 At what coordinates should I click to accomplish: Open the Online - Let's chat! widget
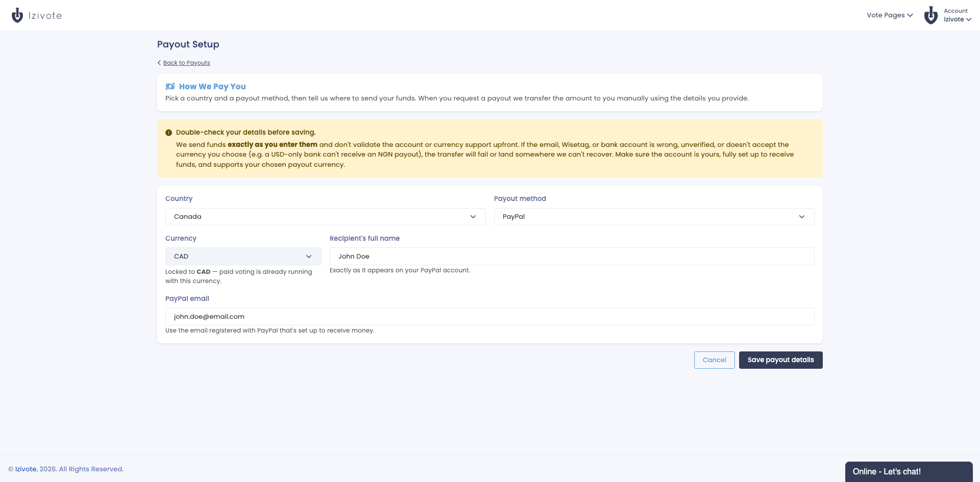(x=909, y=472)
